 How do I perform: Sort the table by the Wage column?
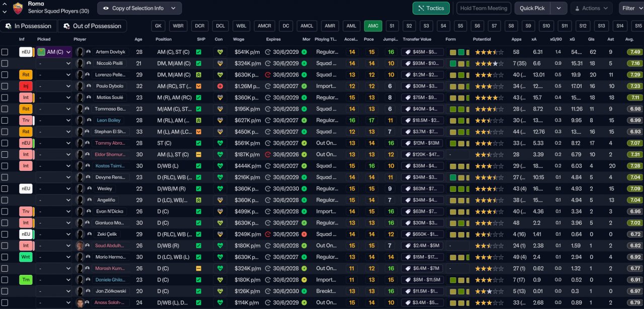[x=239, y=39]
